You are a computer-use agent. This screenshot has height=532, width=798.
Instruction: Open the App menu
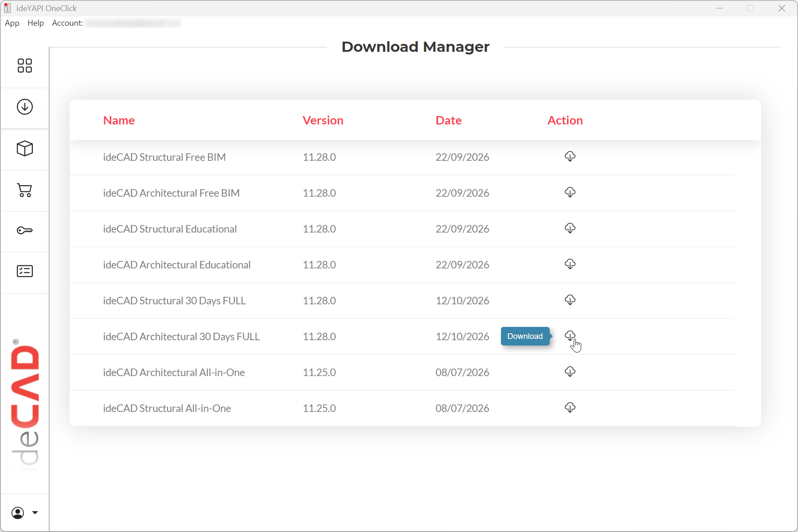12,23
